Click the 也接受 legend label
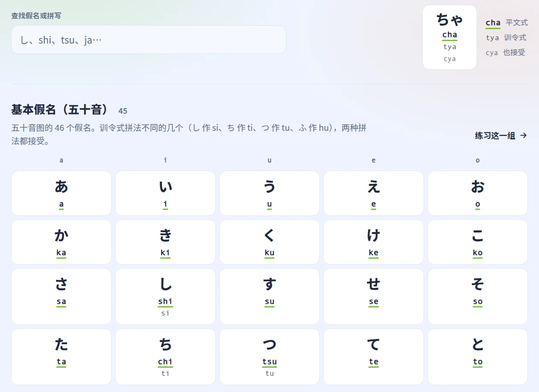Viewport: 539px width, 392px height. coord(514,53)
